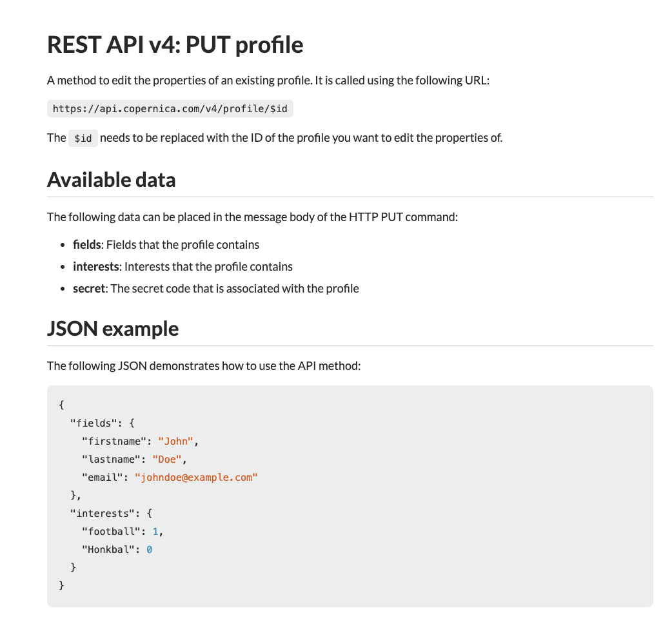Click the orange "Doe" string value
This screenshot has width=672, height=620.
click(168, 460)
